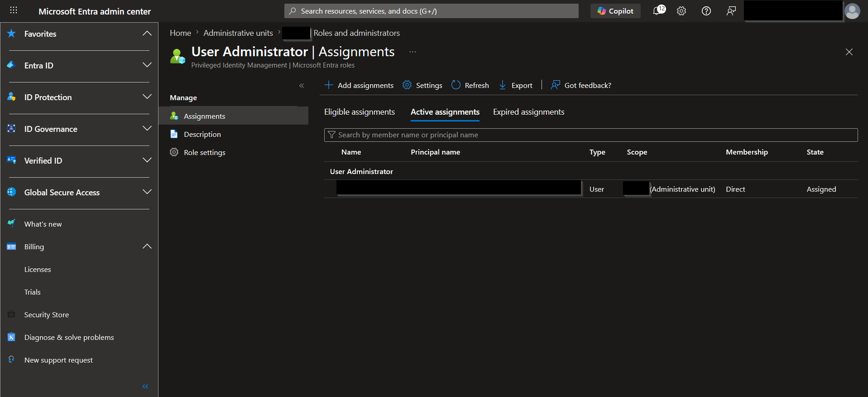Screen dimensions: 868x397
Task: Collapse the Favorites section
Action: tap(147, 34)
